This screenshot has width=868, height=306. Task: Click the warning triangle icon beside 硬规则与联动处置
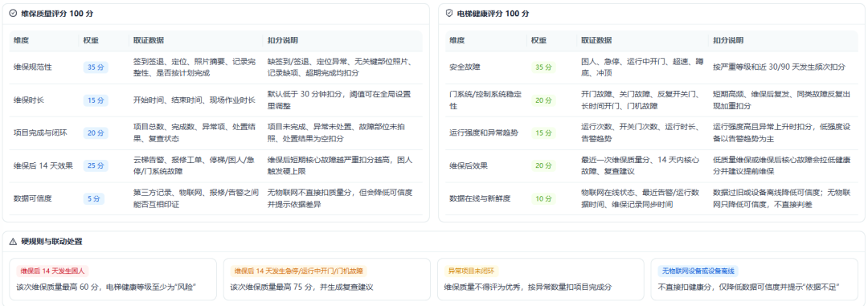[x=14, y=241]
